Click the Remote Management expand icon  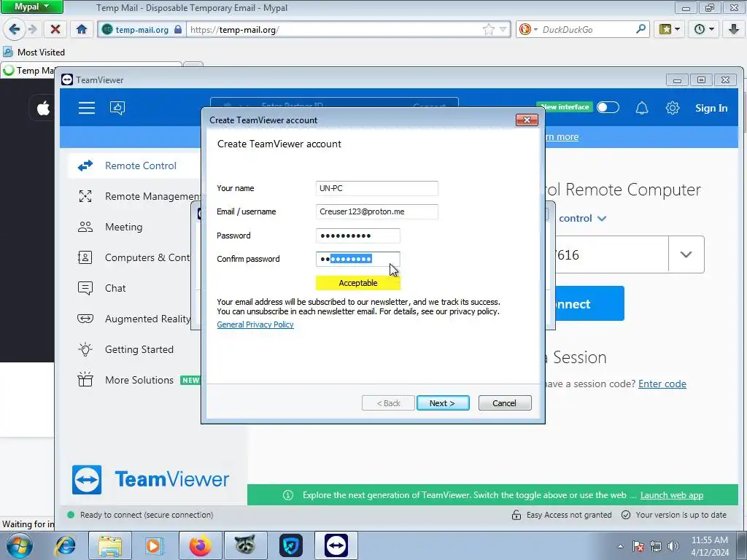coord(85,196)
